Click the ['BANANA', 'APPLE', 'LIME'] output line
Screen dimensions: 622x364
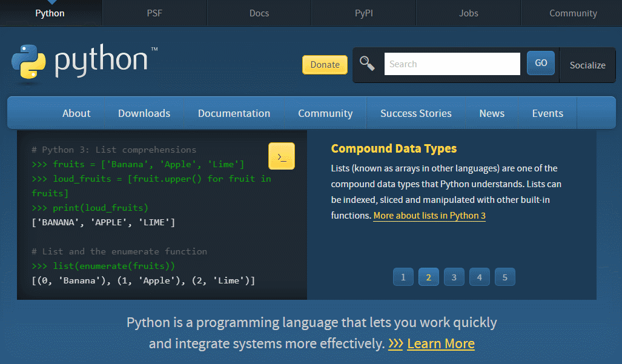tap(103, 222)
